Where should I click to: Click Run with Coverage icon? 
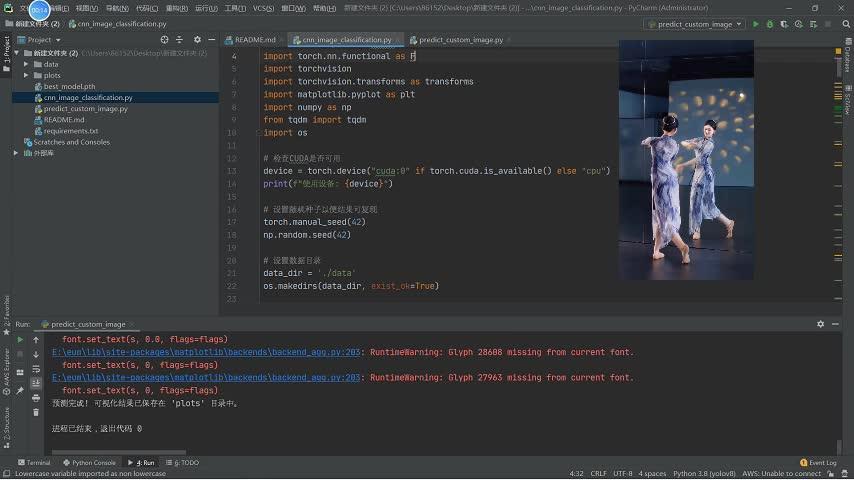coord(783,24)
